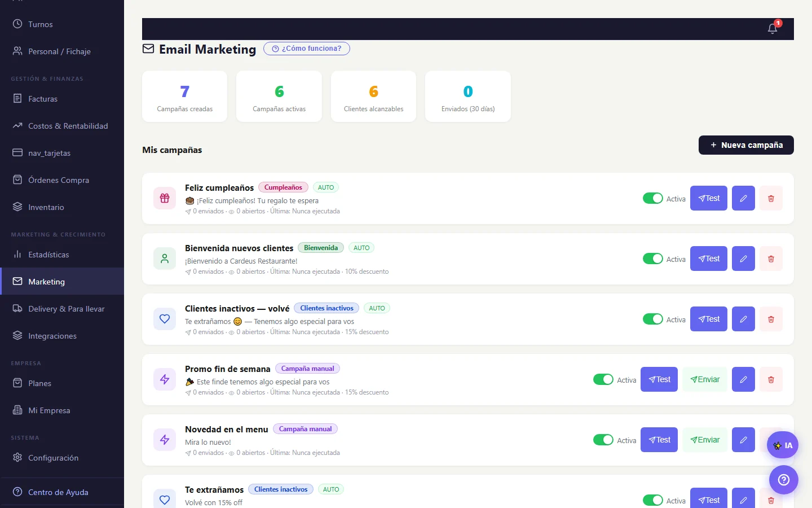Viewport: 812px width, 508px height.
Task: Open the notifications bell icon
Action: (773, 28)
